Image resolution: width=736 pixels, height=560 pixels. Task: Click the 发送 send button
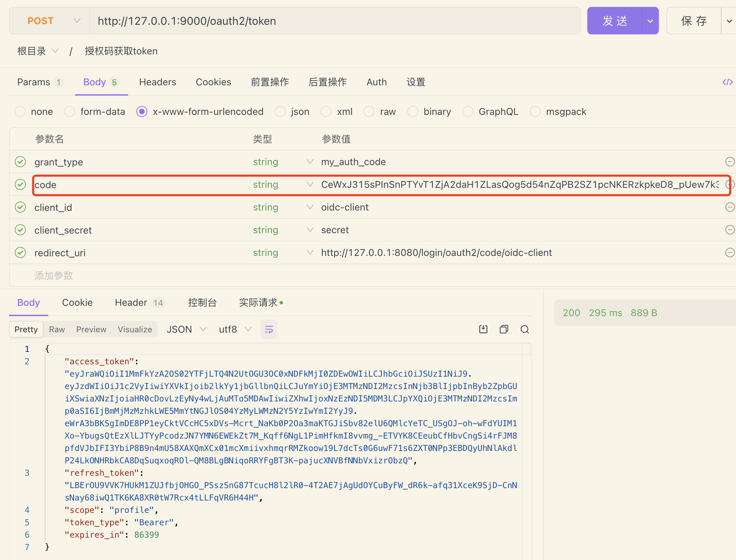click(615, 21)
